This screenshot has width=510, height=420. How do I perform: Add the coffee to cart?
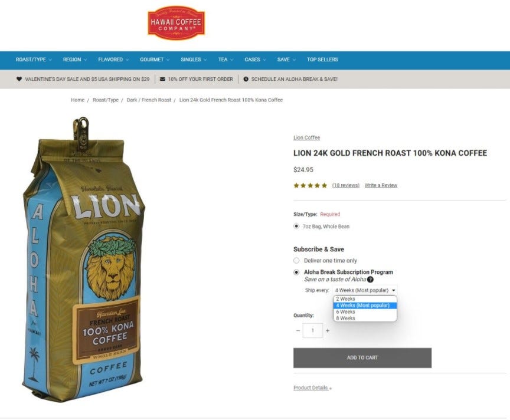point(362,357)
